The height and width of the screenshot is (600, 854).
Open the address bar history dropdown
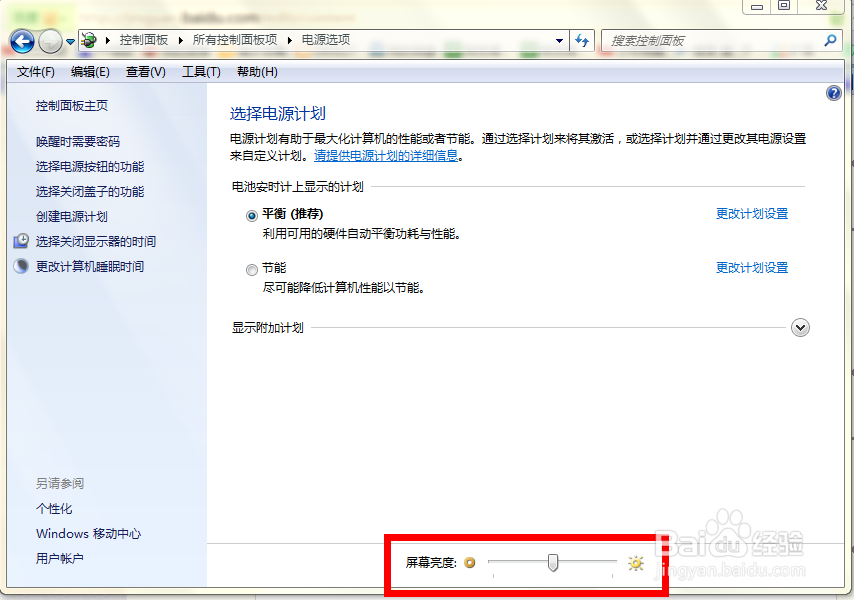click(559, 41)
